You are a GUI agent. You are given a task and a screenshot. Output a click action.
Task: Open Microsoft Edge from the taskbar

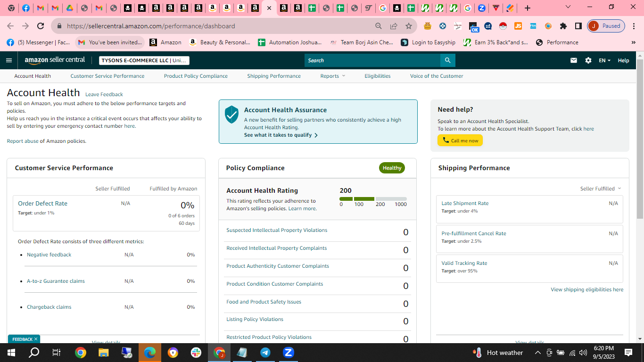point(150,352)
